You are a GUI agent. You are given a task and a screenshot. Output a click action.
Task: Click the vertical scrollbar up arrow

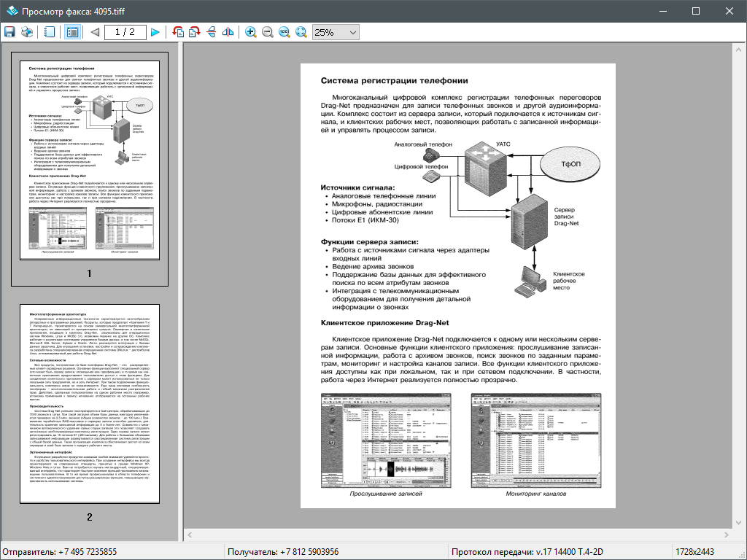tap(738, 49)
